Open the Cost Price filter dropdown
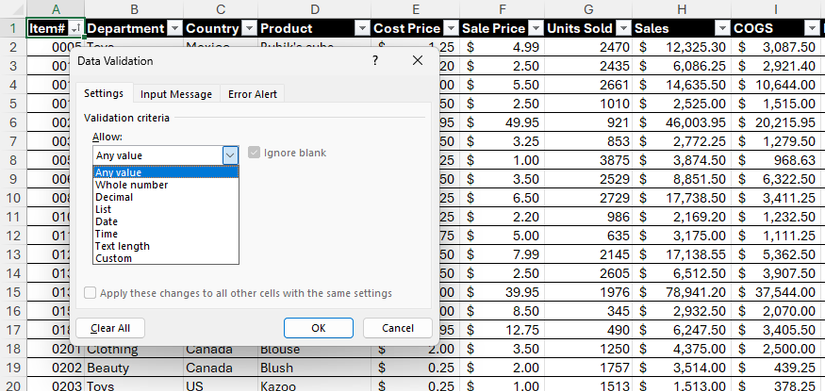825x391 pixels. (451, 28)
